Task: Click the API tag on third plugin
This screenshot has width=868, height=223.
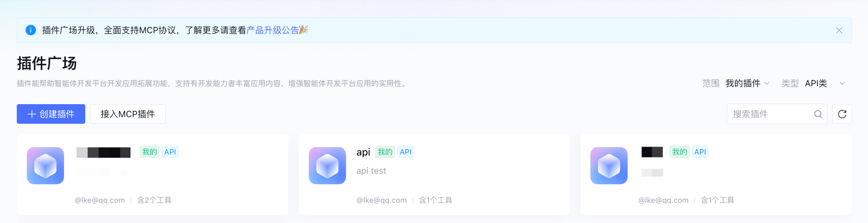Action: click(700, 152)
